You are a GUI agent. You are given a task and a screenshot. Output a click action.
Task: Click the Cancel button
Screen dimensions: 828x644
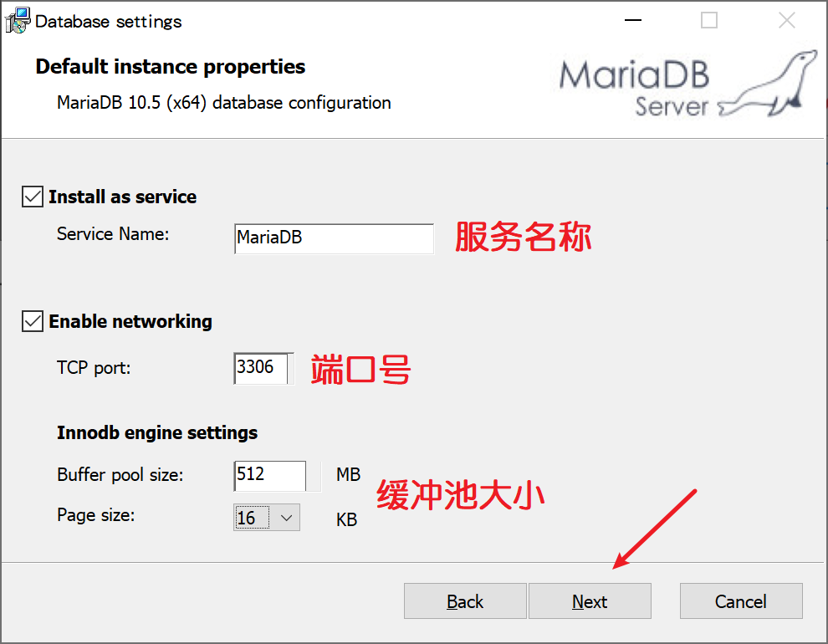(741, 601)
